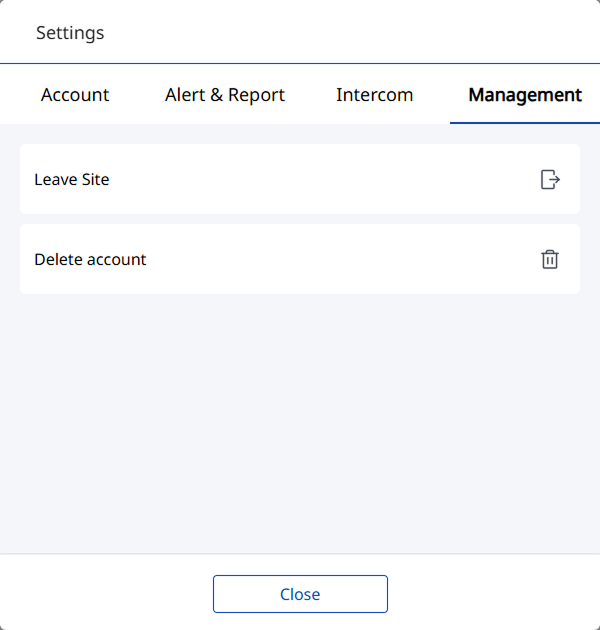The image size is (600, 630).
Task: Hit the bin icon to delete account
Action: point(550,259)
